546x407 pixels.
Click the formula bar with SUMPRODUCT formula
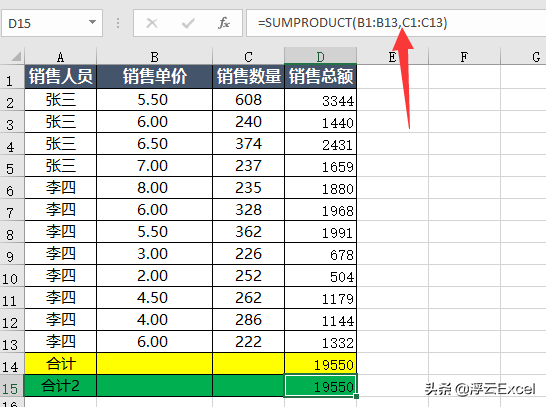(396, 23)
